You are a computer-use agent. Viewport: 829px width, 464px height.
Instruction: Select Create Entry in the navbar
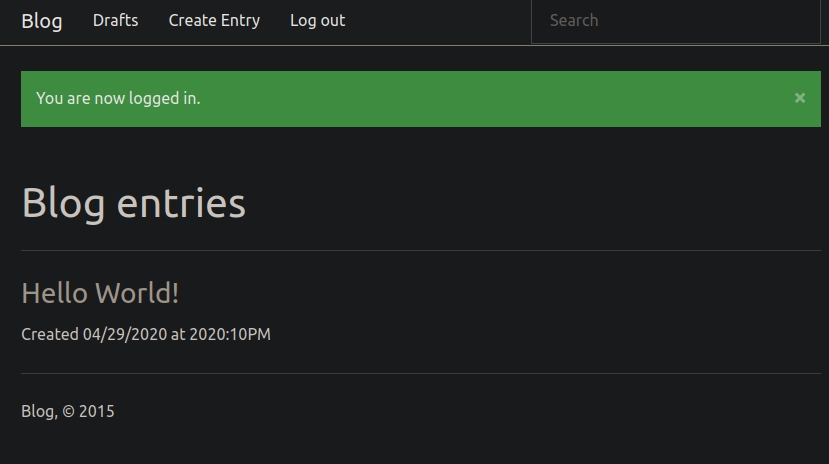(x=214, y=20)
